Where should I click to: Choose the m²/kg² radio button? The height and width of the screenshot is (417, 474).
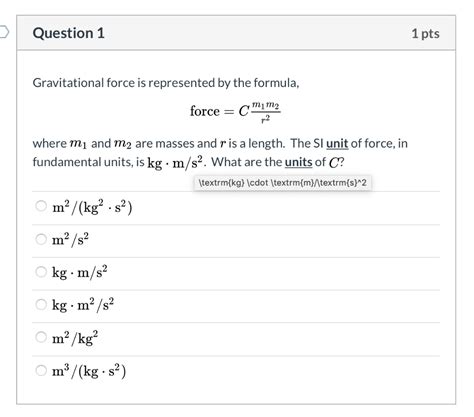coord(41,337)
